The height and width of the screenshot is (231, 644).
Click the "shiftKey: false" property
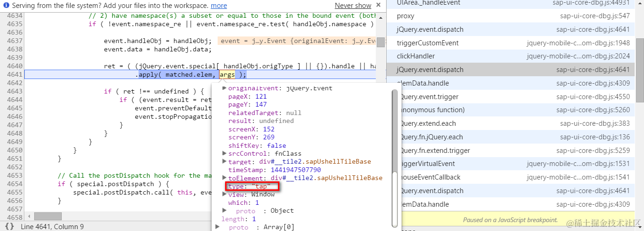[257, 145]
